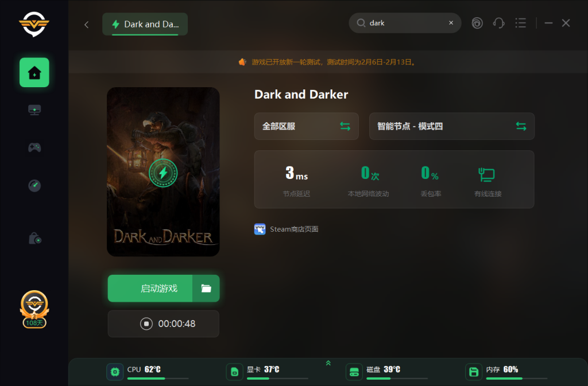Click the app logo at top of sidebar
588x386 pixels.
[34, 24]
